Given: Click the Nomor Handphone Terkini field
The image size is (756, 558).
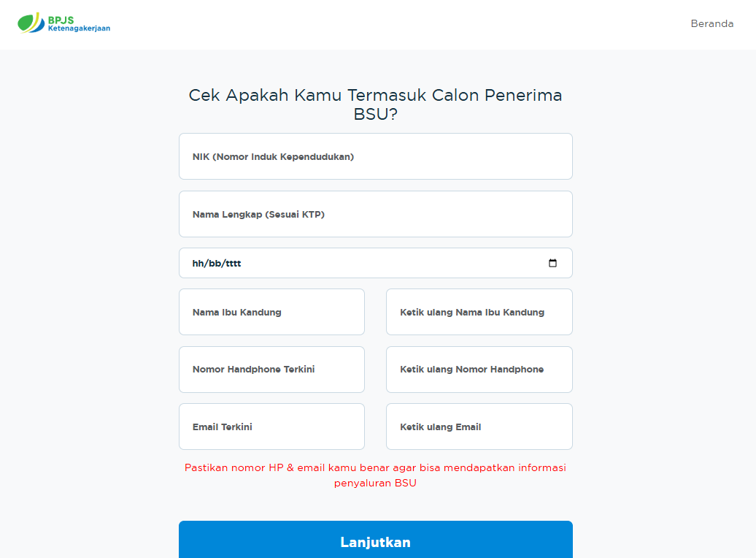Looking at the screenshot, I should [x=271, y=369].
